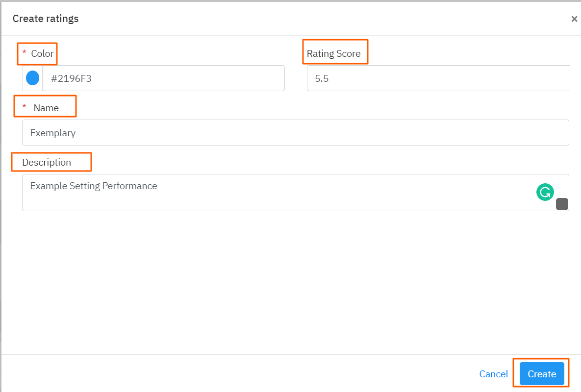581x392 pixels.
Task: Click the red asterisk beside Color
Action: pos(24,52)
